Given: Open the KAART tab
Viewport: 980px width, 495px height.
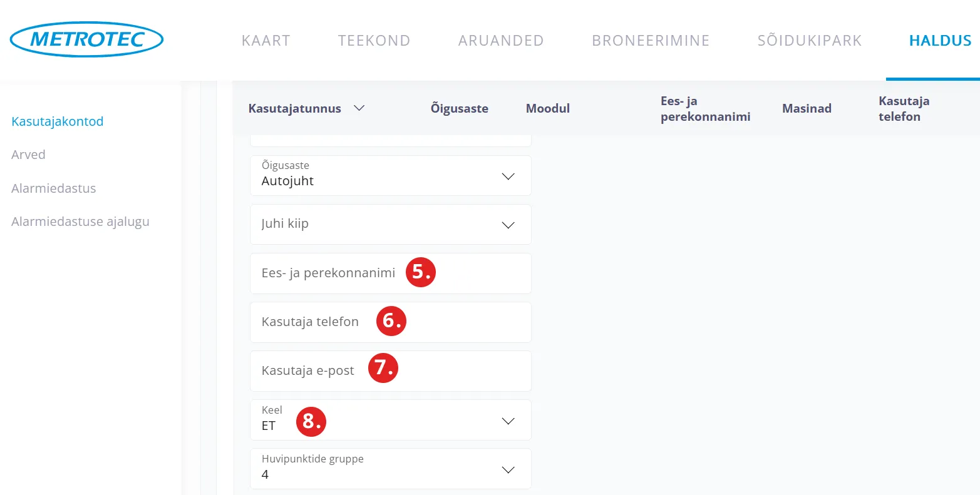Looking at the screenshot, I should pyautogui.click(x=266, y=41).
